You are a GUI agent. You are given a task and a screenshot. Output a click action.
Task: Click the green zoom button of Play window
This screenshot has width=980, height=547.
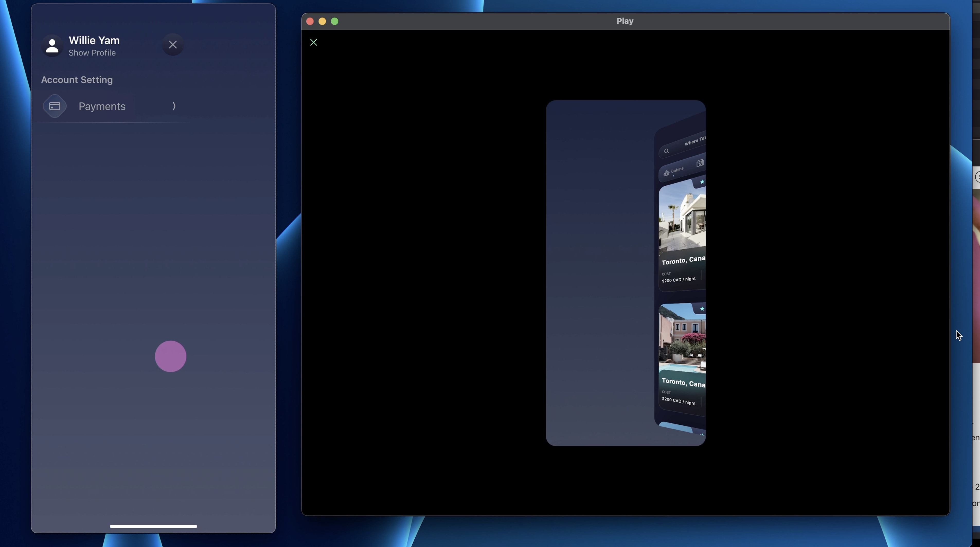pyautogui.click(x=334, y=21)
